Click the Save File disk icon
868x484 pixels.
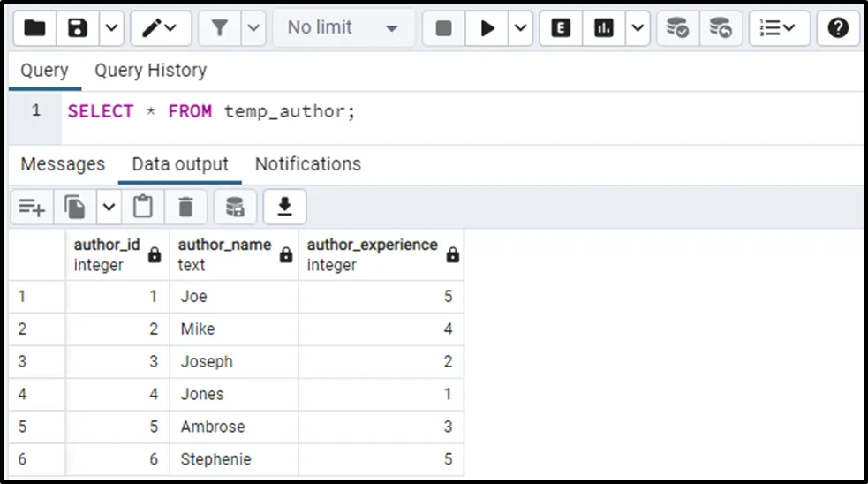pos(78,28)
